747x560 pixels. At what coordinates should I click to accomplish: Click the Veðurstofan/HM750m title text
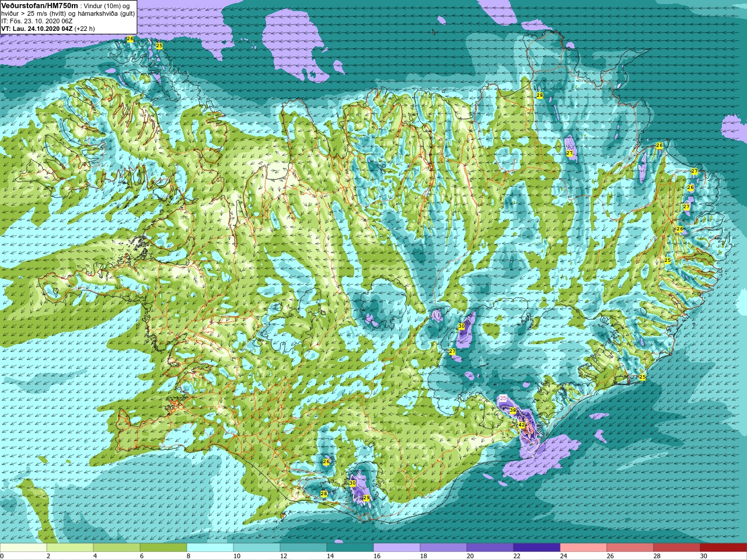click(x=40, y=5)
